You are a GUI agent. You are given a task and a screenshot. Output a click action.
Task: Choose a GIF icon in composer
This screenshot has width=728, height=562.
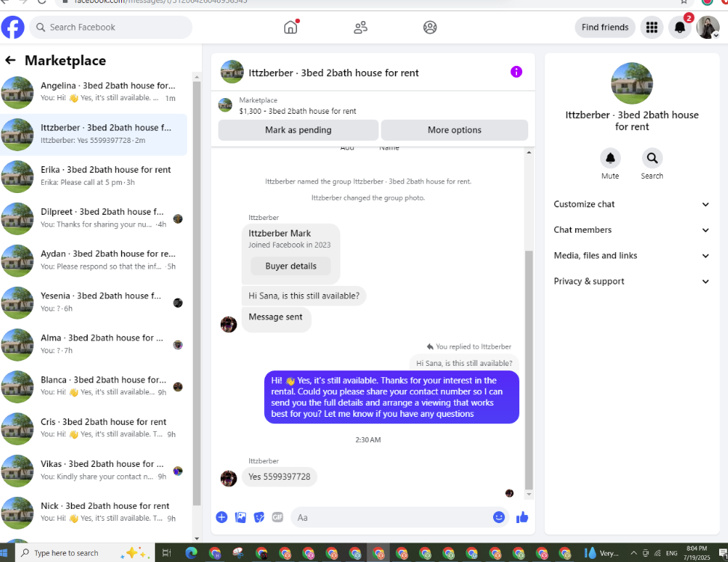click(278, 517)
